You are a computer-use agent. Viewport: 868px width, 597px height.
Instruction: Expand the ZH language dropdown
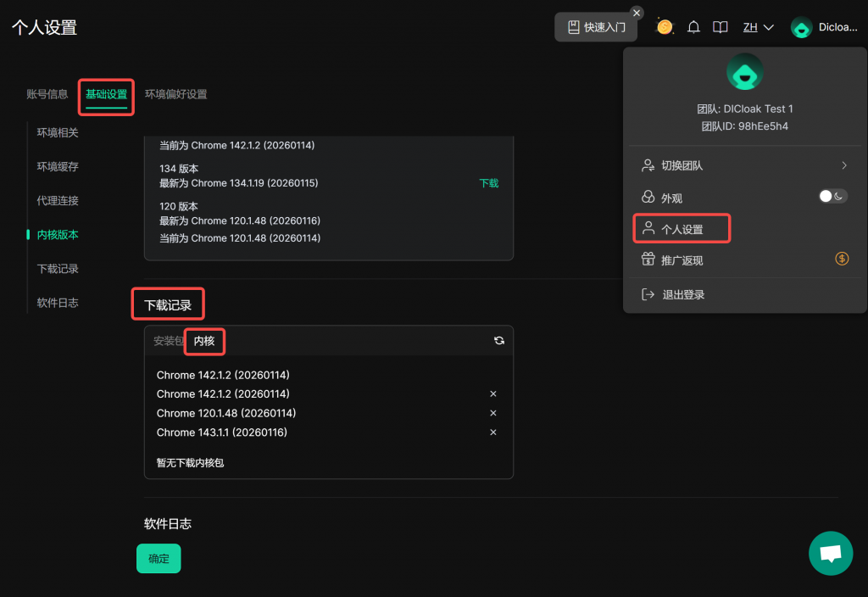759,27
